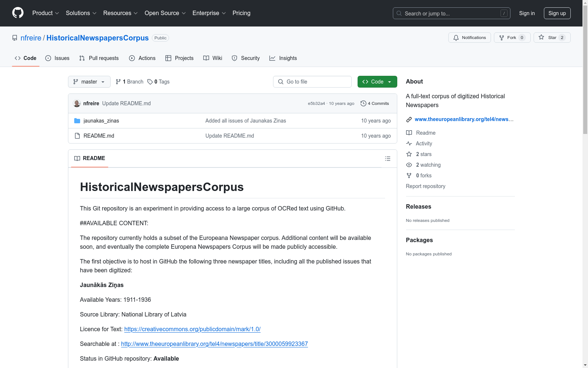Expand the Solutions menu
The height and width of the screenshot is (368, 588).
pos(81,13)
